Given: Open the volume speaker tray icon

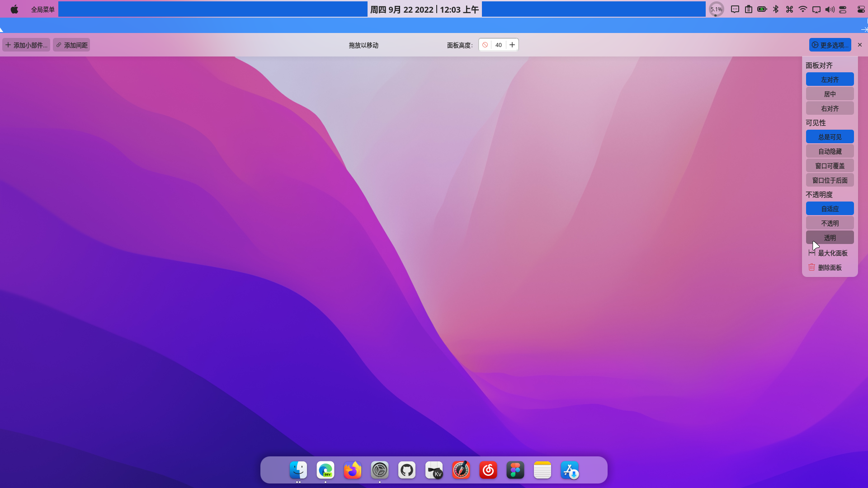Looking at the screenshot, I should click(x=830, y=9).
